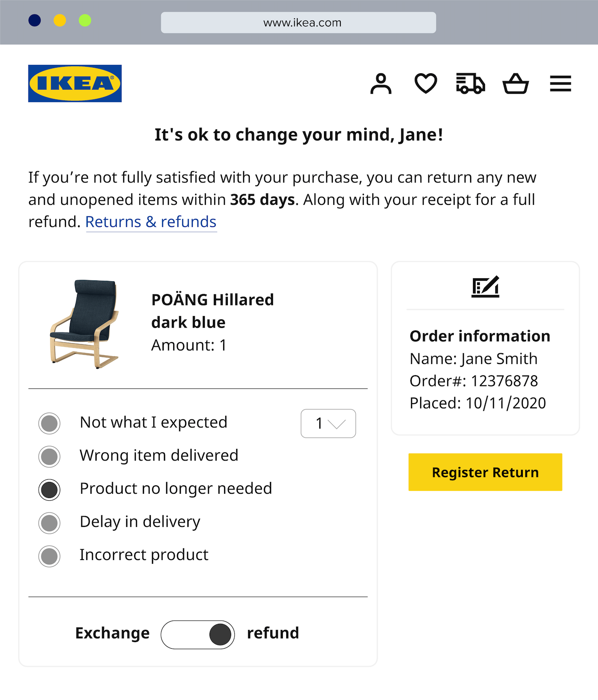
Task: Expand the return quantity dropdown
Action: (328, 423)
